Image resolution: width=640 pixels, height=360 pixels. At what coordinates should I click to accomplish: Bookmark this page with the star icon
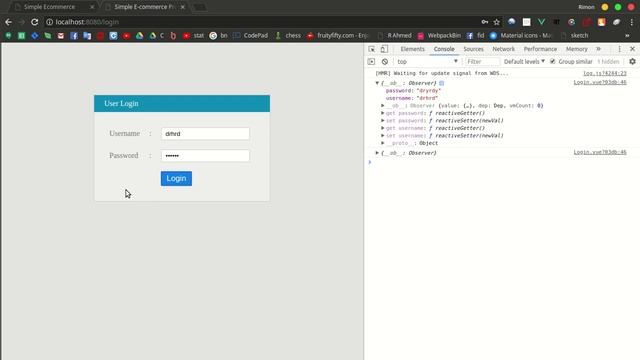coord(497,22)
